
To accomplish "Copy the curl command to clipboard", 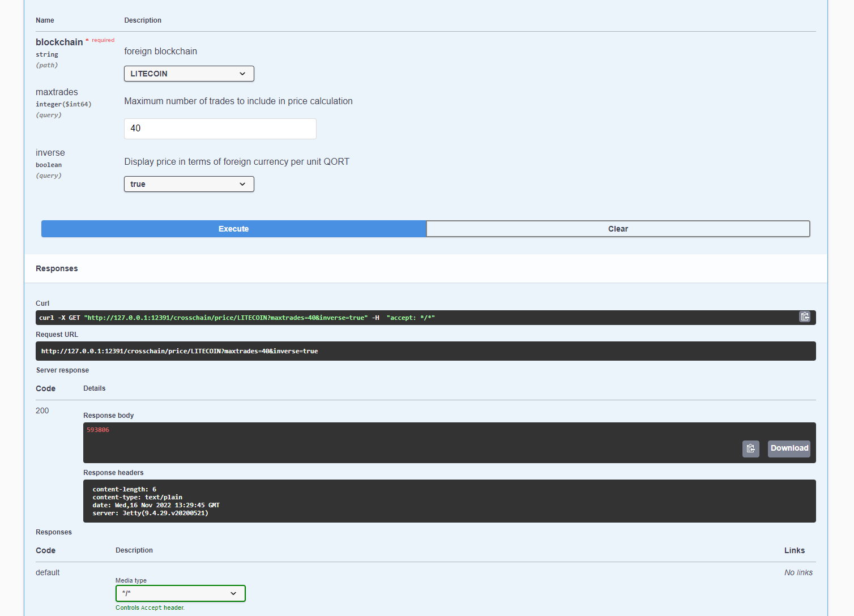I will tap(805, 317).
